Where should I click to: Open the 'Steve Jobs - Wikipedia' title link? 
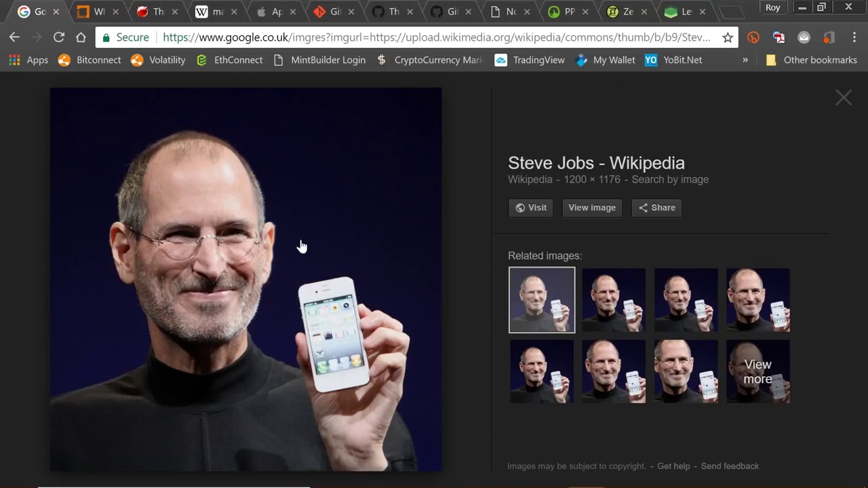[596, 163]
